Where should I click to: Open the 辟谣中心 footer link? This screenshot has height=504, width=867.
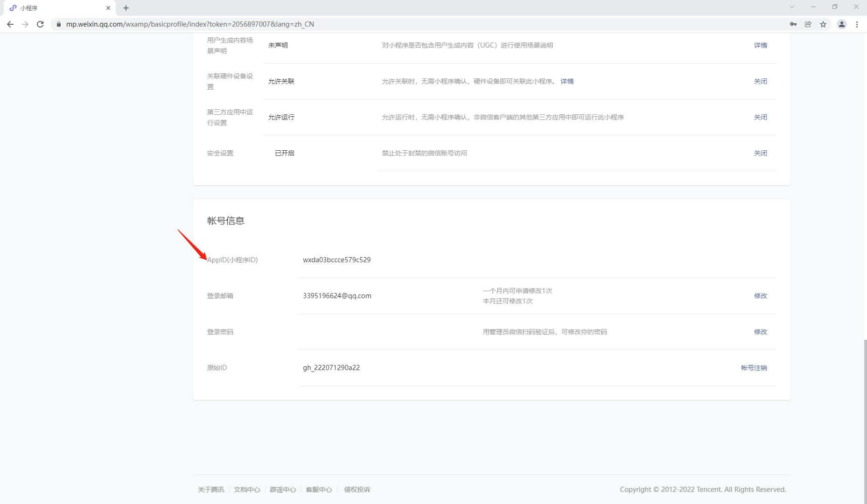283,490
